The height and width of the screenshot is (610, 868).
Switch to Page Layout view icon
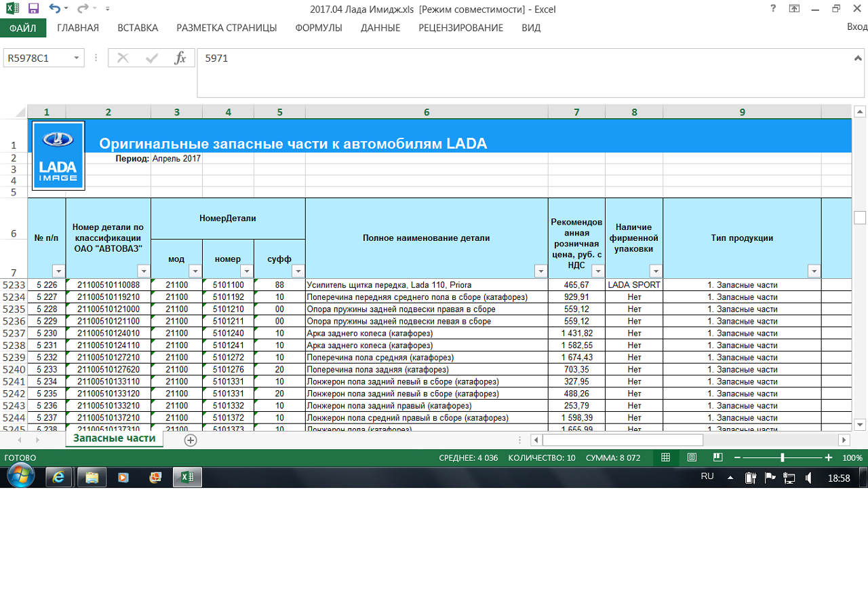tap(692, 457)
